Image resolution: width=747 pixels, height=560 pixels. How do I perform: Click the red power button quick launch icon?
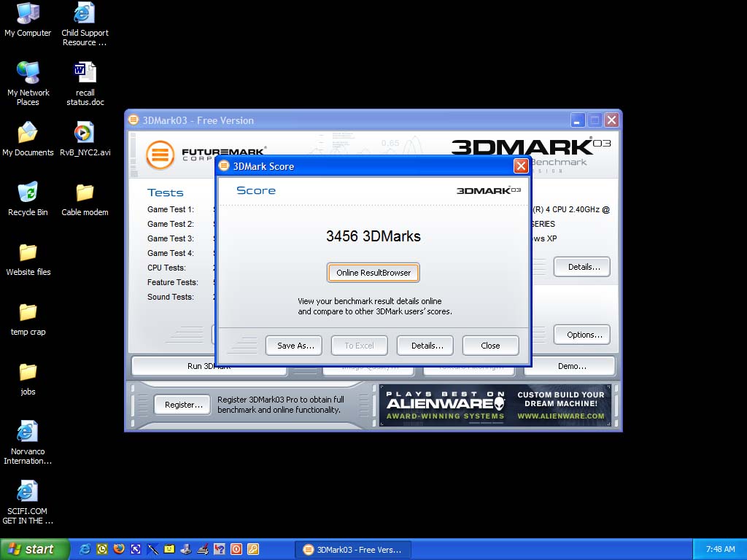(x=236, y=549)
